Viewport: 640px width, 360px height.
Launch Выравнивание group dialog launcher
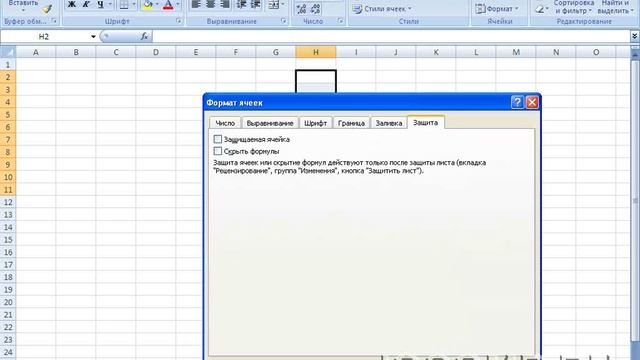tap(284, 21)
